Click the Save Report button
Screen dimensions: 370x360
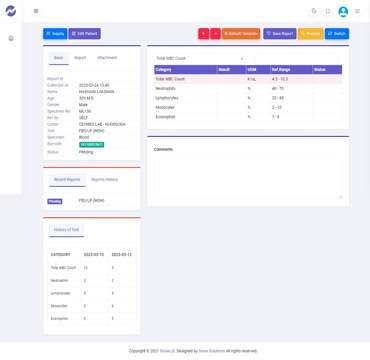pyautogui.click(x=280, y=34)
